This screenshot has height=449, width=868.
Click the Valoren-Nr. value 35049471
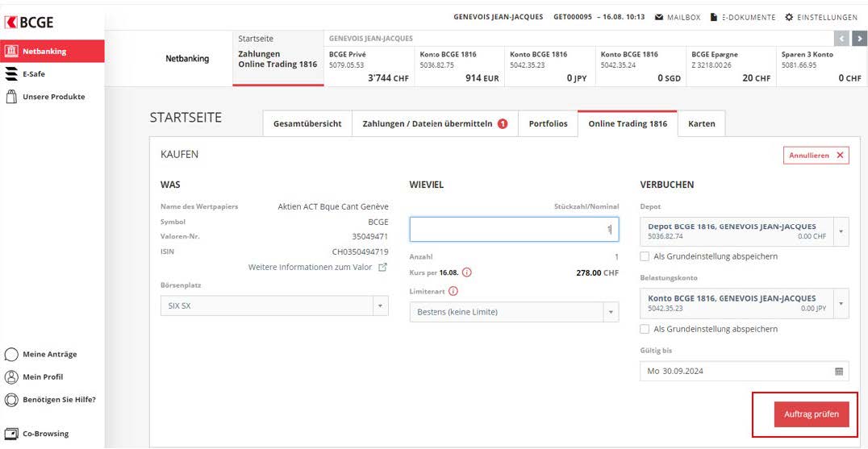tap(370, 237)
